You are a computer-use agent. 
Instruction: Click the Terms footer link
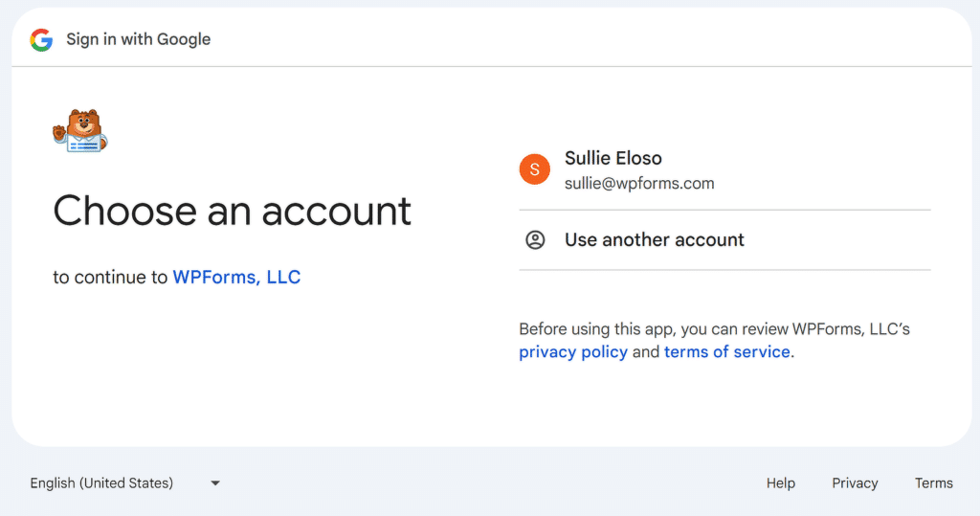coord(933,483)
